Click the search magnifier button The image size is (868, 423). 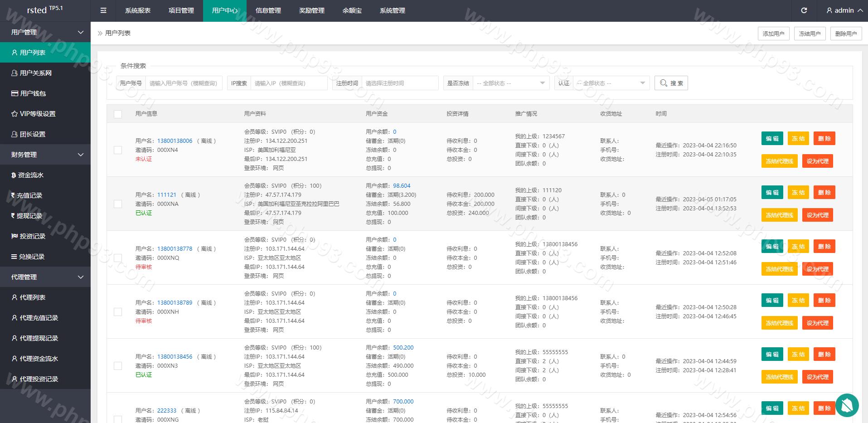671,83
